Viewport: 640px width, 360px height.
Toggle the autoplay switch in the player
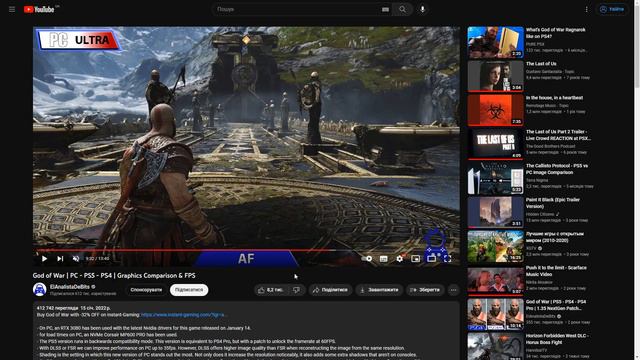(x=367, y=258)
